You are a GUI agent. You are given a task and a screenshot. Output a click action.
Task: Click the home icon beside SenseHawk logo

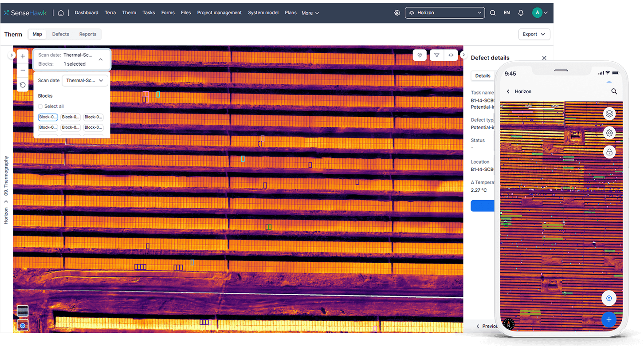(61, 13)
